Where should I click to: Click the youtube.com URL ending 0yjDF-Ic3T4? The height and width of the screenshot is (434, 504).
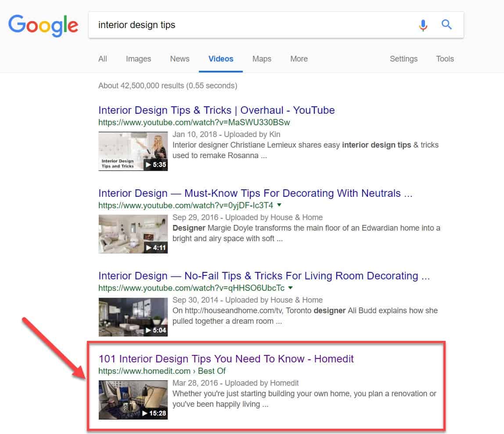(186, 205)
